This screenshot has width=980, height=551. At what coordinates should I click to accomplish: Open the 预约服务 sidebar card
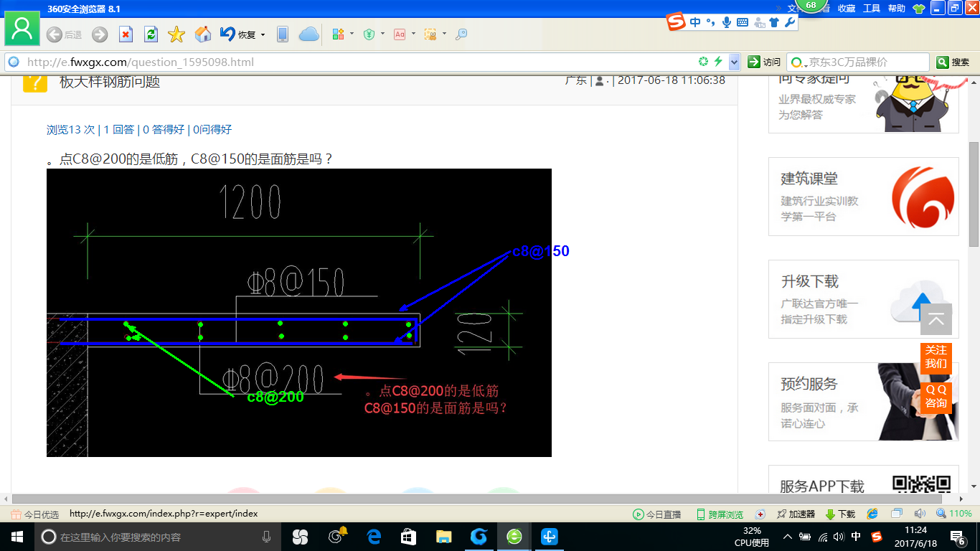[x=864, y=402]
